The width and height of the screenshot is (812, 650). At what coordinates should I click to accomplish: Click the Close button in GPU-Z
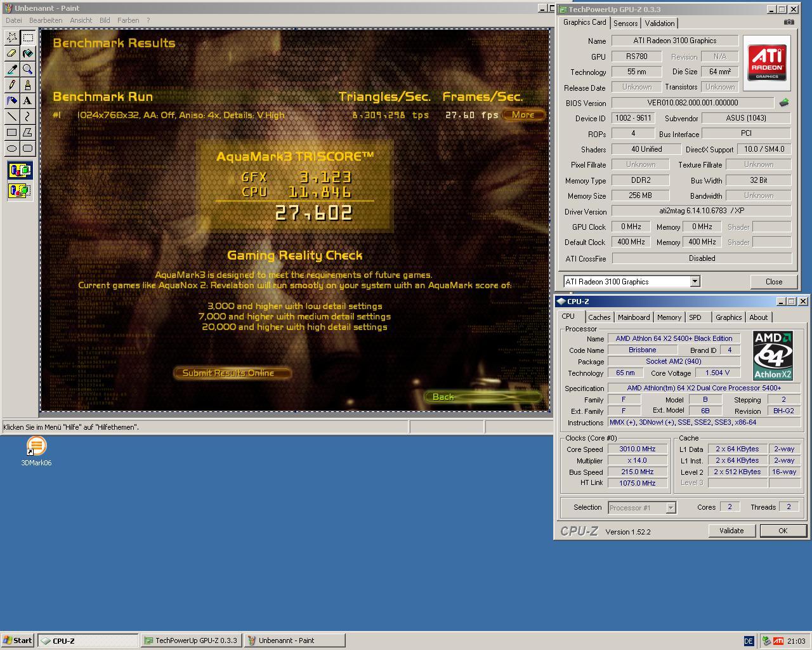pos(773,281)
